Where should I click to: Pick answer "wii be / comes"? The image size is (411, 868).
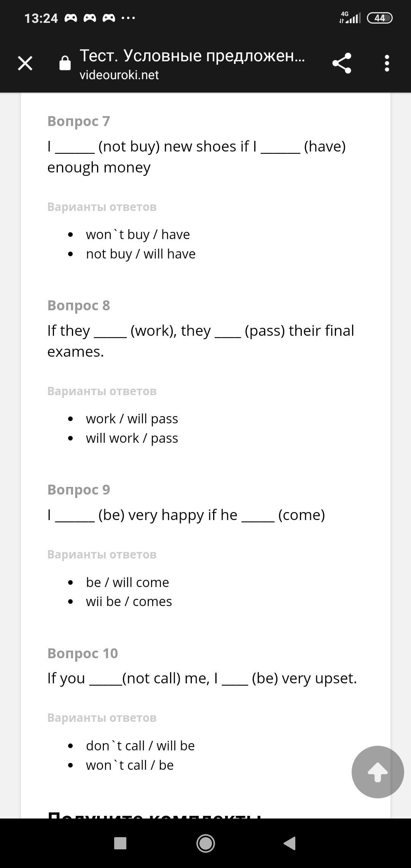pyautogui.click(x=129, y=602)
